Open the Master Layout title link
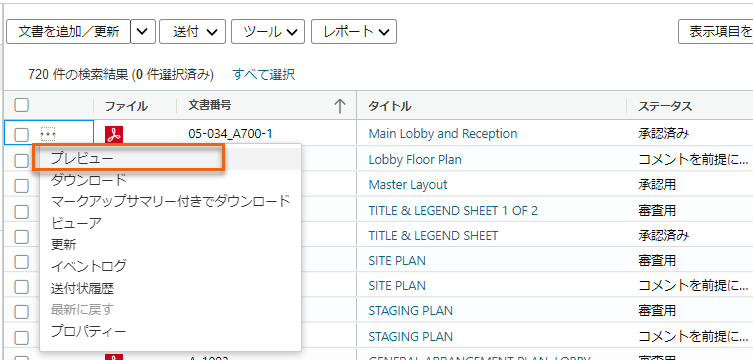Image resolution: width=753 pixels, height=360 pixels. (x=408, y=185)
